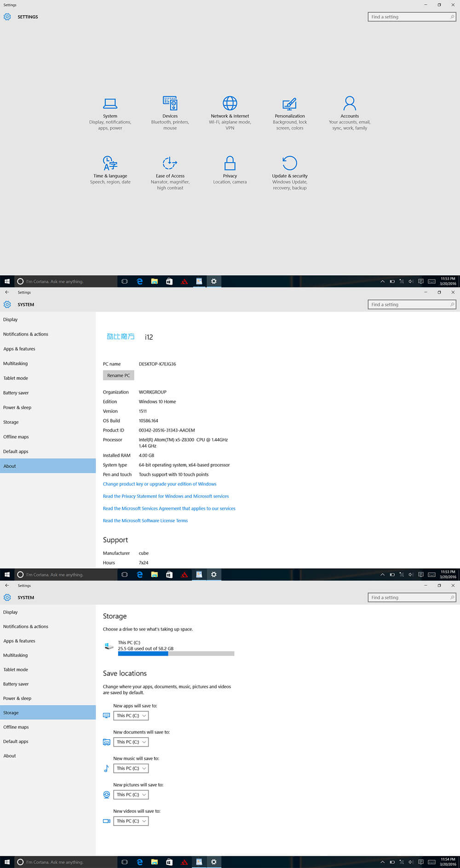
Task: Open Change product key or upgrade edition link
Action: click(x=160, y=484)
